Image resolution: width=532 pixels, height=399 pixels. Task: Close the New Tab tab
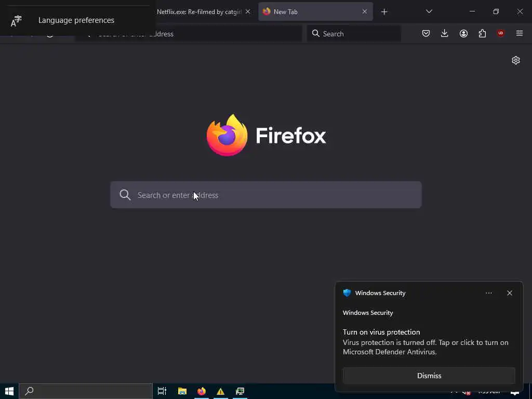pos(364,11)
